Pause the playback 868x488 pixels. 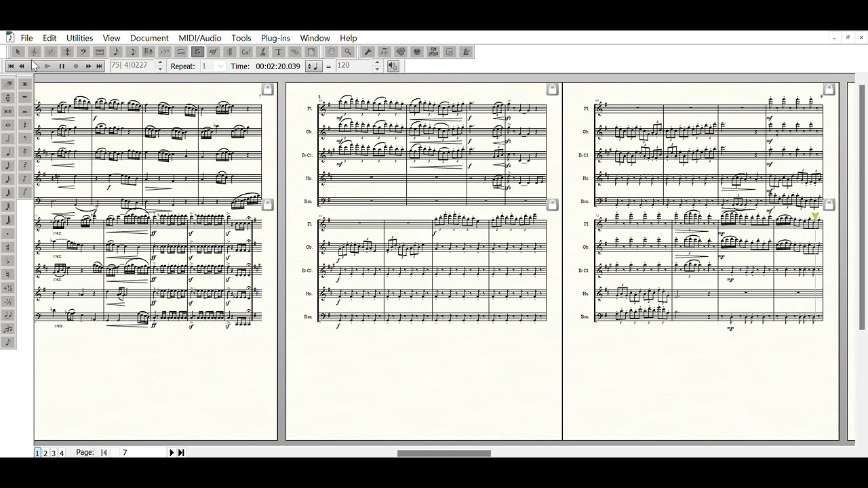point(62,66)
